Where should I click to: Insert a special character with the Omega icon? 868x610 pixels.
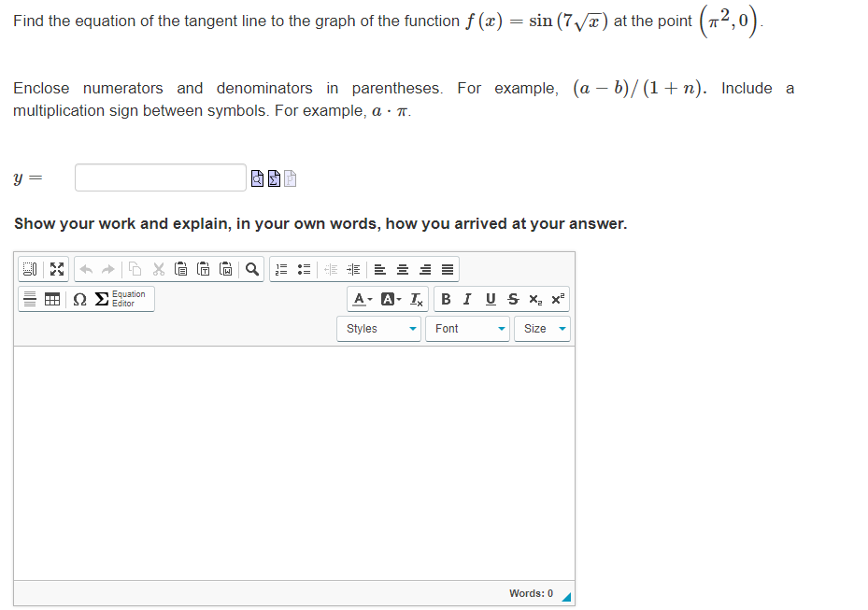[78, 300]
